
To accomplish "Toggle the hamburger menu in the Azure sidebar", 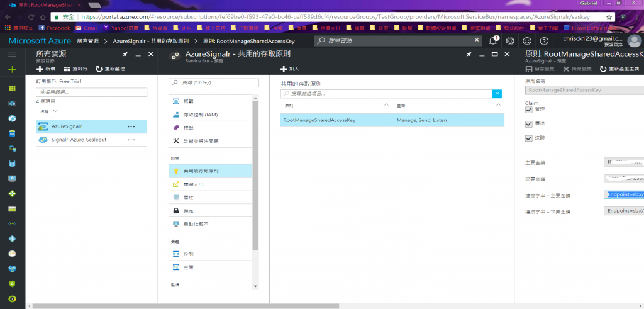I will 13,55.
